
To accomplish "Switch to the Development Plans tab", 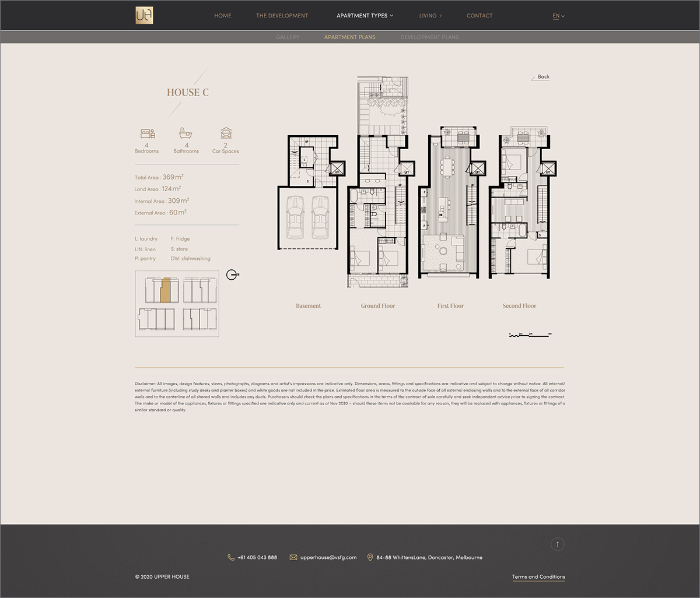I will [x=429, y=37].
